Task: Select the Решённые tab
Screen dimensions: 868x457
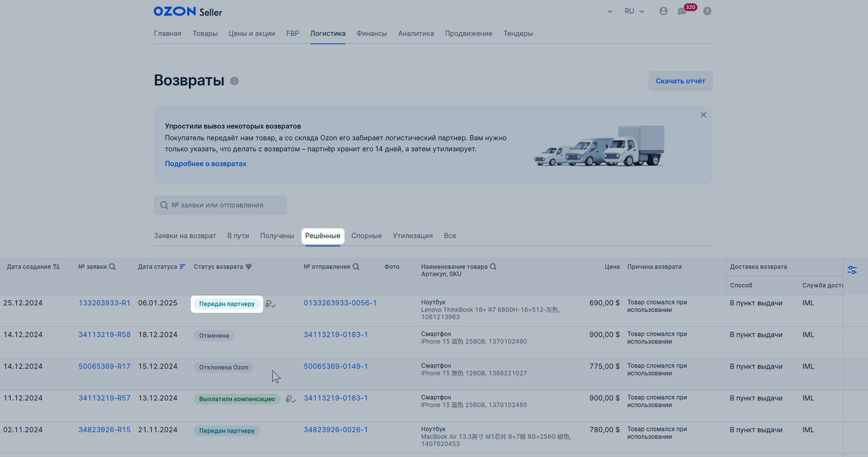Action: tap(323, 236)
